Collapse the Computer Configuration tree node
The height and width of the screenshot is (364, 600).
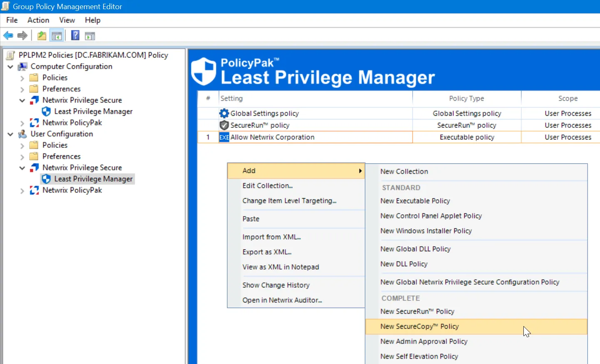pos(10,66)
